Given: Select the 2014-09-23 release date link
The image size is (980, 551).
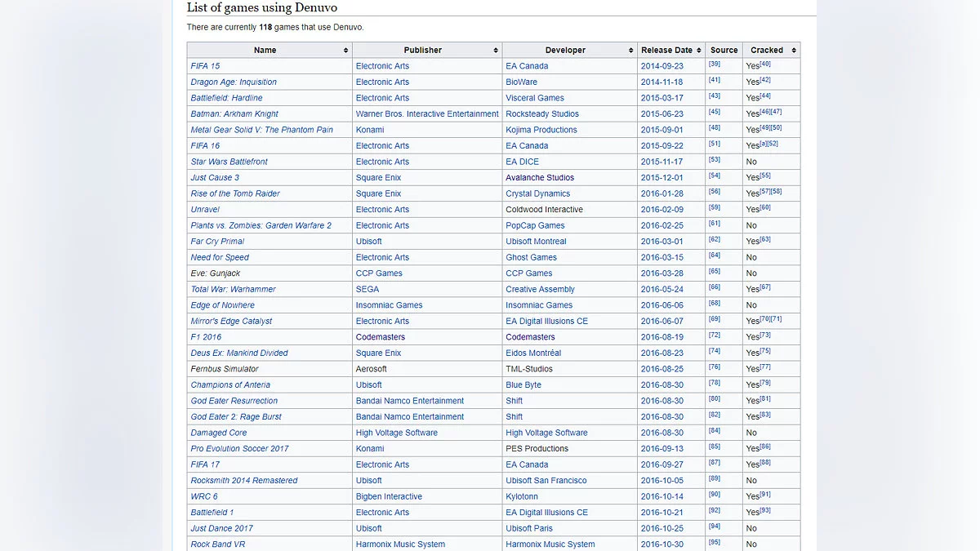Looking at the screenshot, I should [x=661, y=66].
